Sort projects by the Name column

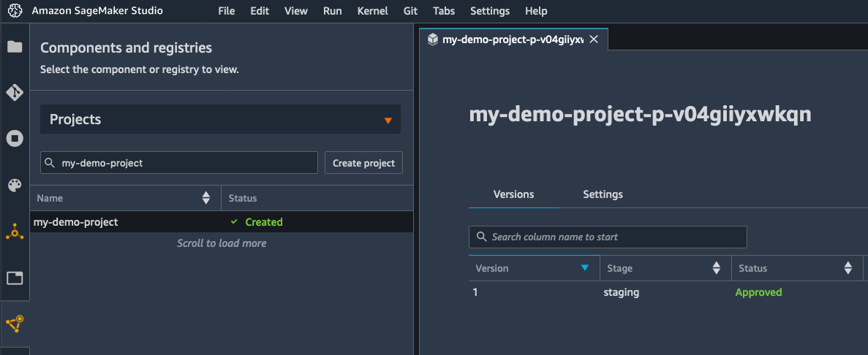point(206,198)
